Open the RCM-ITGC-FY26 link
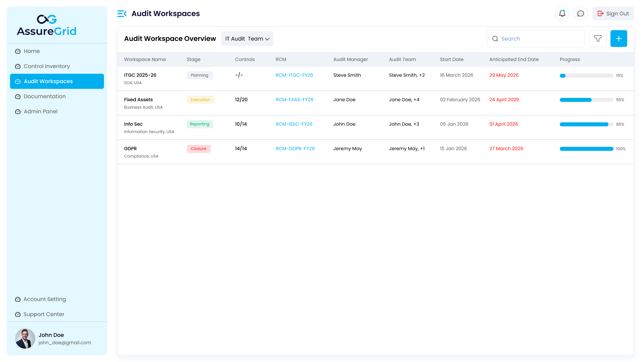This screenshot has width=644, height=362. [x=294, y=75]
